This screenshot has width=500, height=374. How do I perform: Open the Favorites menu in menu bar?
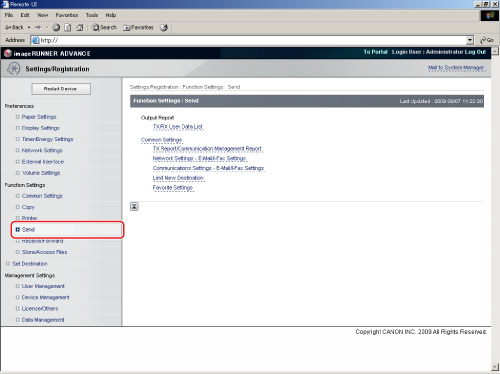point(67,15)
